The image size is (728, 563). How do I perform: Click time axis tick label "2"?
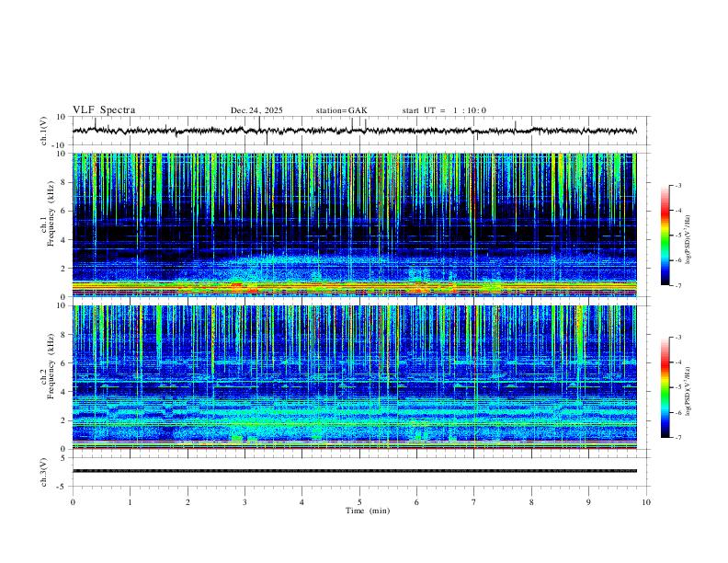tap(188, 502)
